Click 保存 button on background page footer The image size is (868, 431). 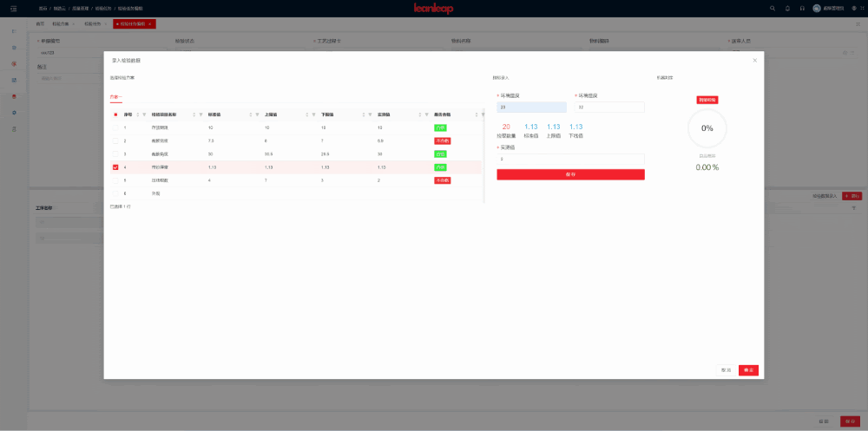pos(851,421)
